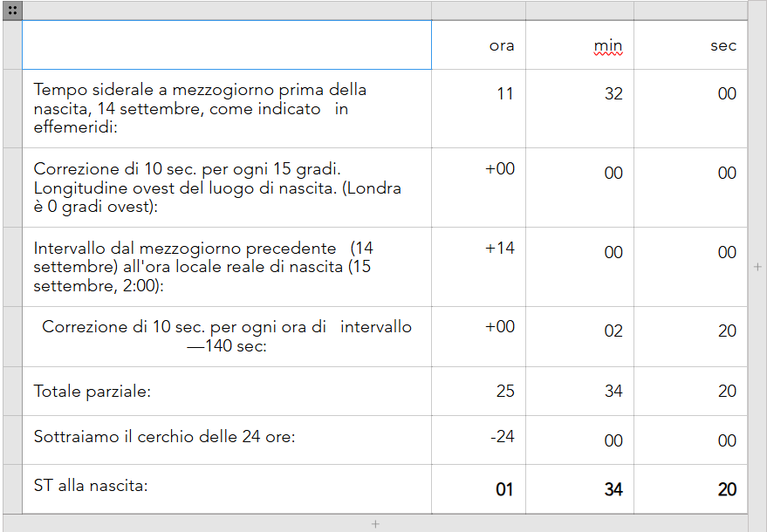The height and width of the screenshot is (532, 767).
Task: Select the column header above 'sec'
Action: click(x=691, y=10)
